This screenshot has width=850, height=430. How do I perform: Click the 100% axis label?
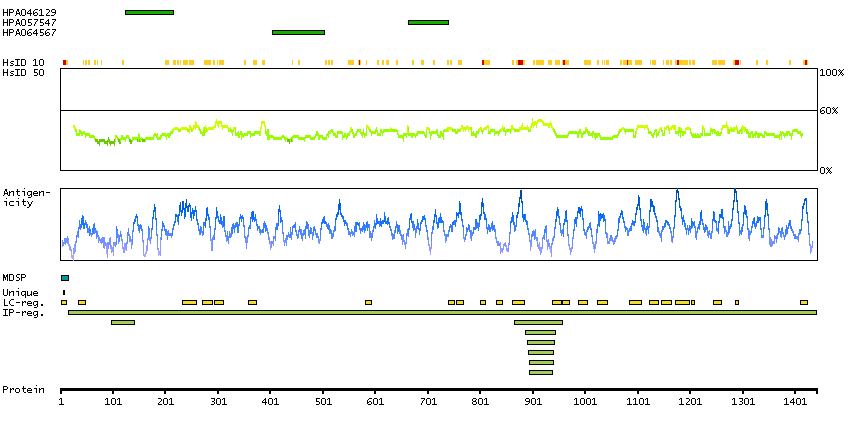[831, 73]
